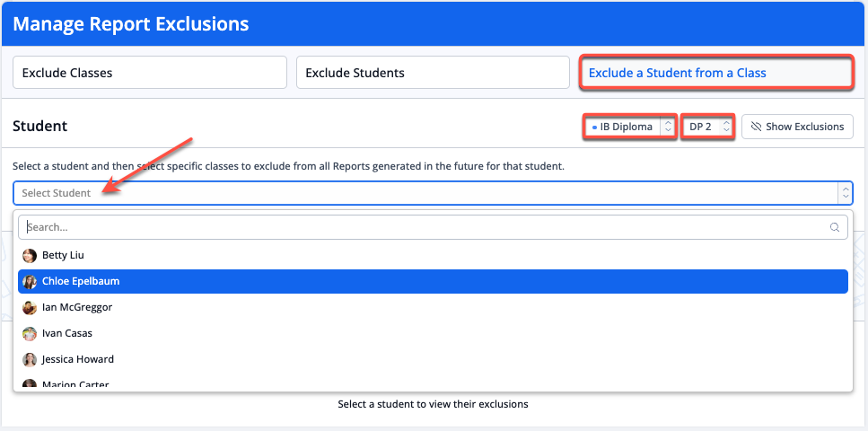Click Jessica Howard's avatar icon

pos(30,360)
